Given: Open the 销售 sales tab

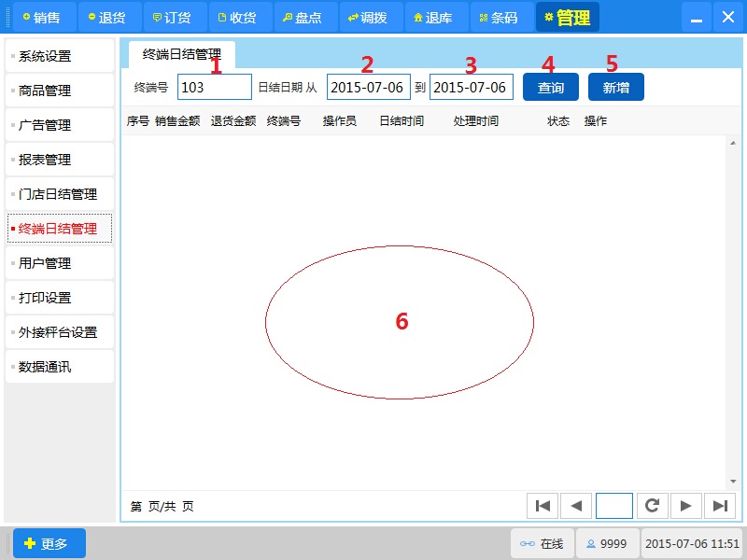Looking at the screenshot, I should pyautogui.click(x=44, y=17).
